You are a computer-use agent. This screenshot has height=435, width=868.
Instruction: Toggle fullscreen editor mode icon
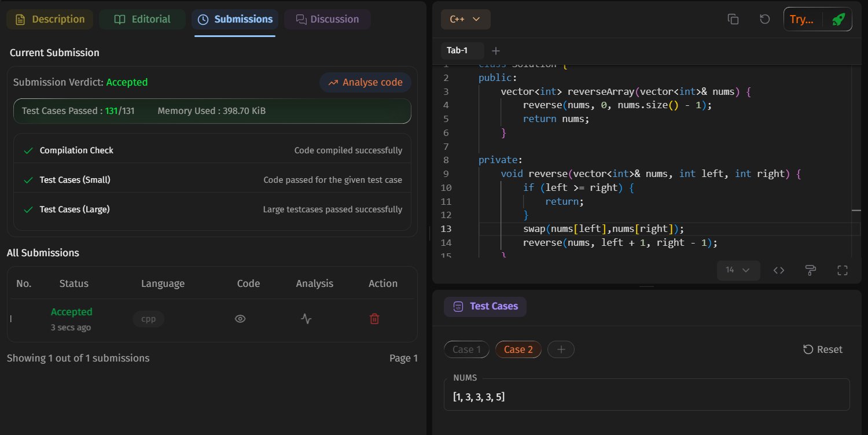843,270
